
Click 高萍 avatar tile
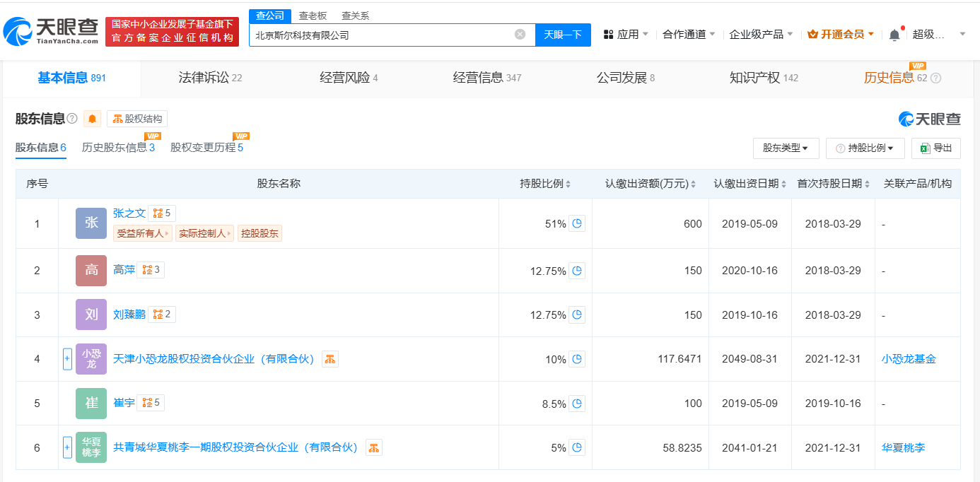click(x=91, y=270)
